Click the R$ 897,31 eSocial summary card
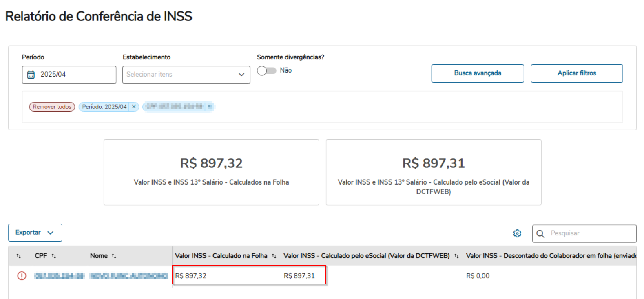Screen dimensions: 644x299 click(x=434, y=172)
